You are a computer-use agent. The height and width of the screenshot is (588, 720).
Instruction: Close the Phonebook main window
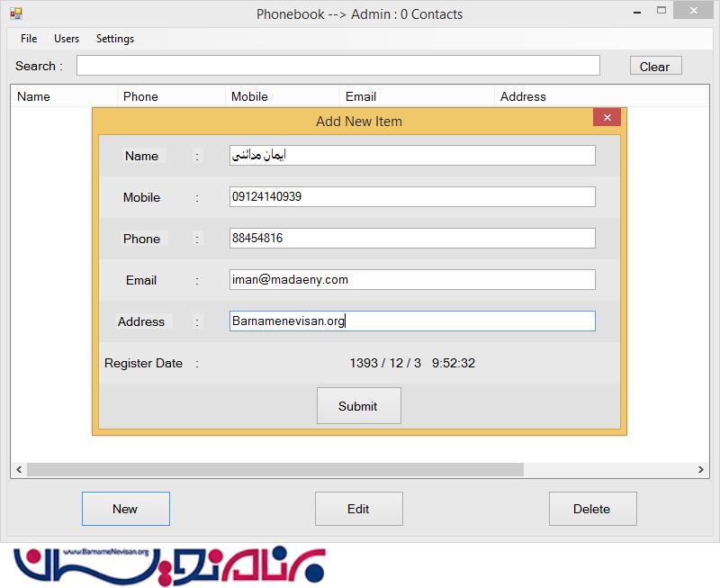[x=693, y=10]
